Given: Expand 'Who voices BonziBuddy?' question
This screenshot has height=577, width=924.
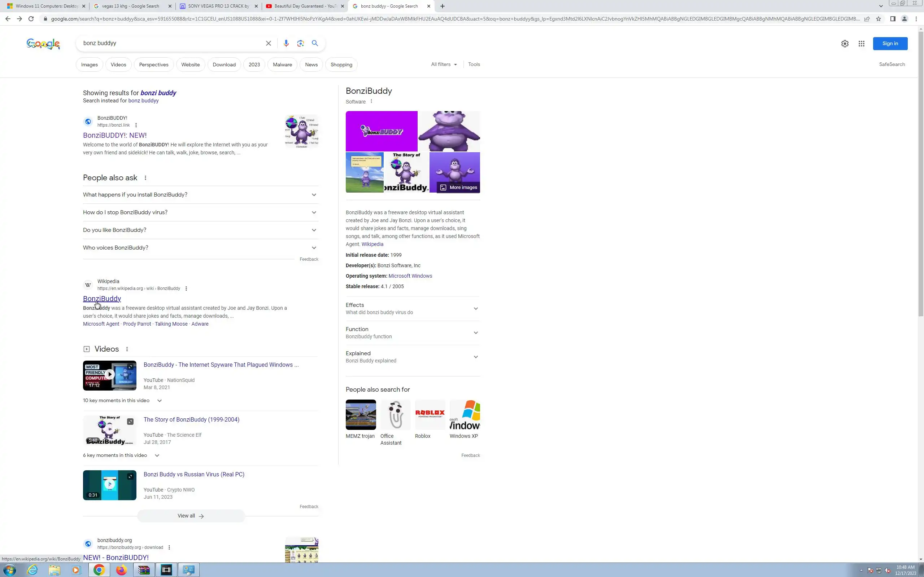Looking at the screenshot, I should tap(200, 248).
